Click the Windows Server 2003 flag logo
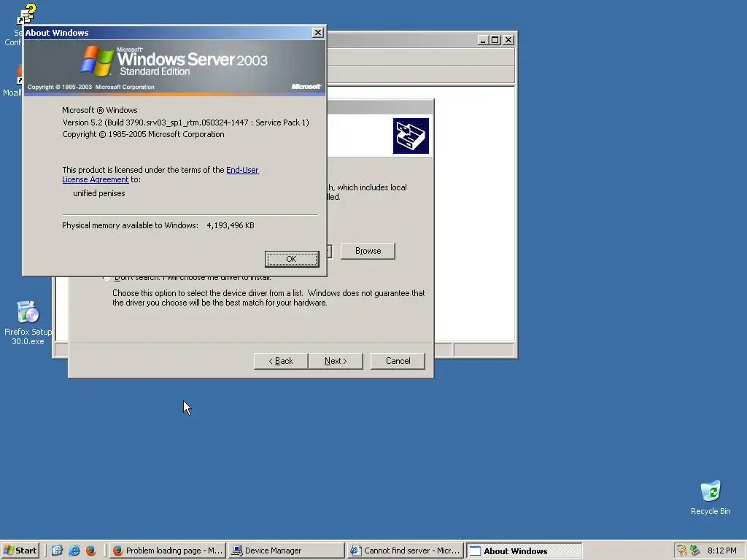This screenshot has height=560, width=747. click(97, 61)
